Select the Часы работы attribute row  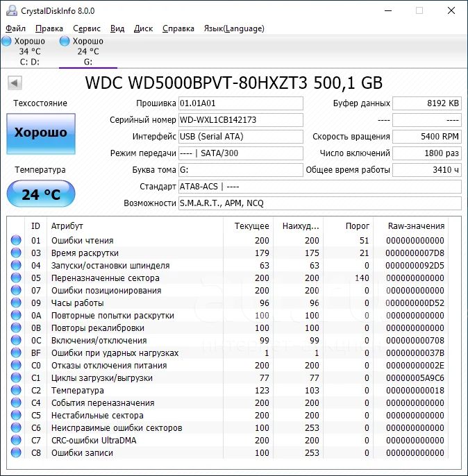point(228,303)
